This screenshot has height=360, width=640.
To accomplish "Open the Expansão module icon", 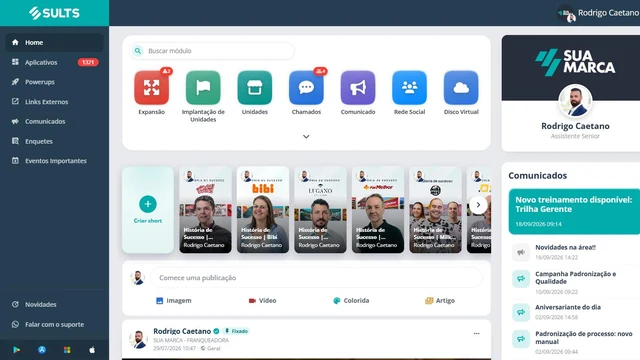I will 151,87.
